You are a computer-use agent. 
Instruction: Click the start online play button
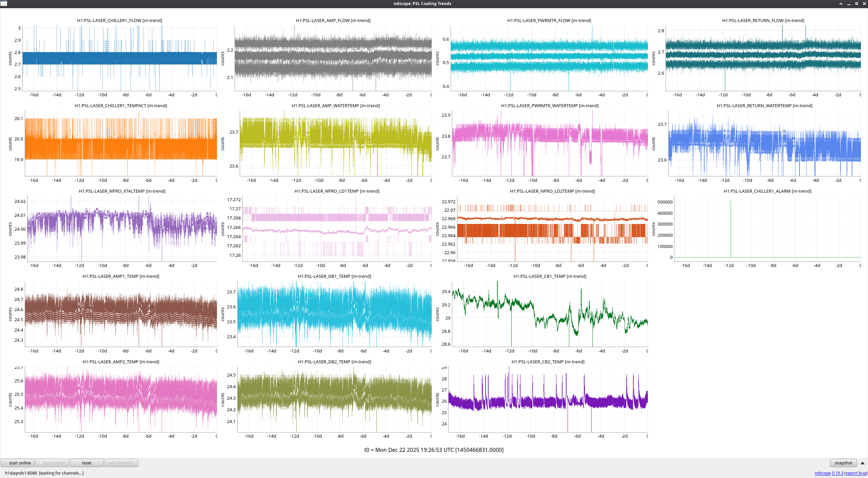(18, 463)
